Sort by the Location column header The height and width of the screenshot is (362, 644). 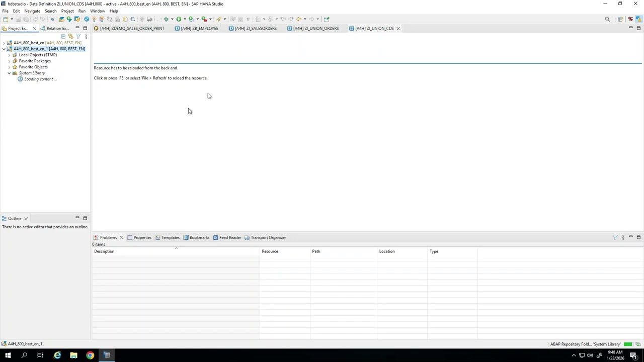pyautogui.click(x=402, y=251)
